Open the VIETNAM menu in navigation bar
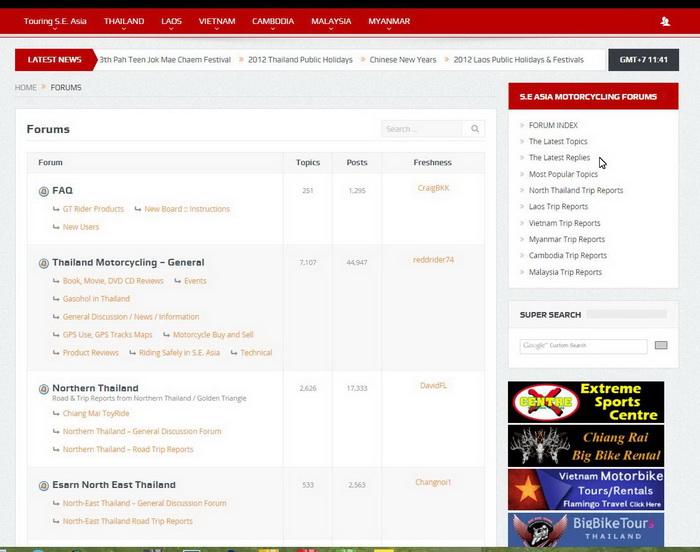The height and width of the screenshot is (552, 700). [x=217, y=21]
